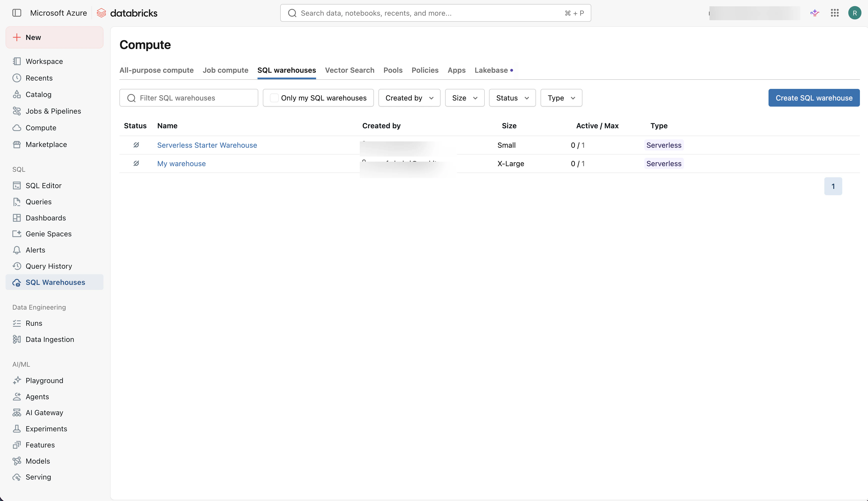Go to page 1 in pagination
868x501 pixels.
click(833, 186)
